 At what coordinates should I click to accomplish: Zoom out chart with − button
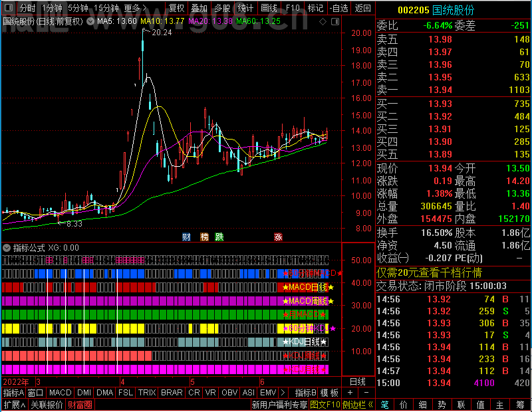pos(366,393)
